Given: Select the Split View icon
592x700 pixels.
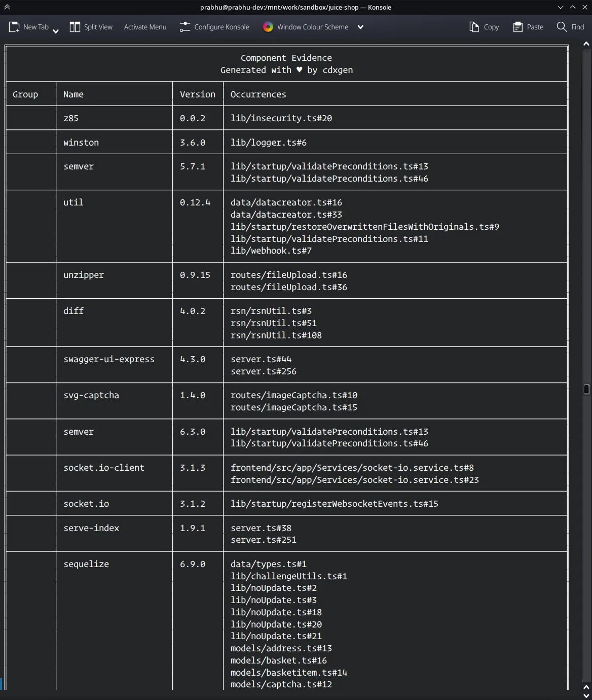Looking at the screenshot, I should point(74,26).
